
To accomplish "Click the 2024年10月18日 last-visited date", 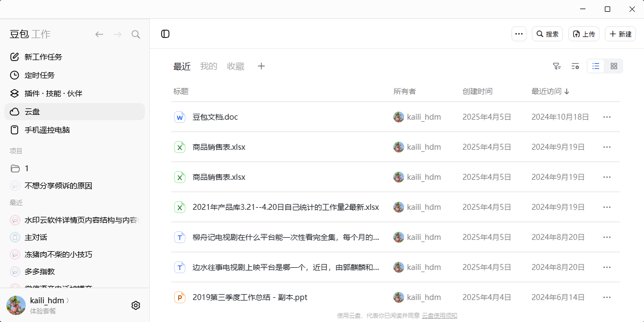I will pos(560,117).
